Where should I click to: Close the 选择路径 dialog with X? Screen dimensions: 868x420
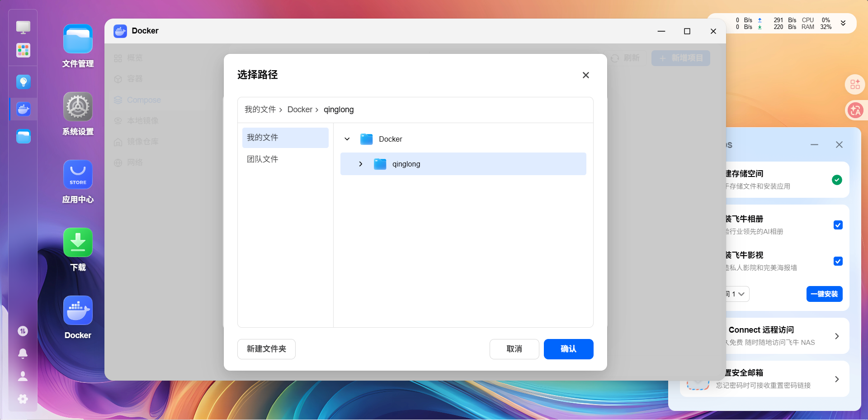586,75
